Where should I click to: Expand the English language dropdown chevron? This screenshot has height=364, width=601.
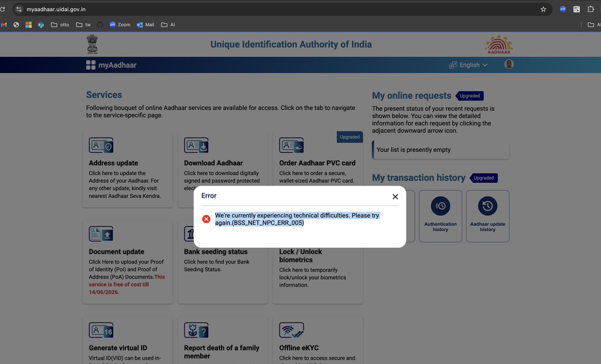point(485,65)
